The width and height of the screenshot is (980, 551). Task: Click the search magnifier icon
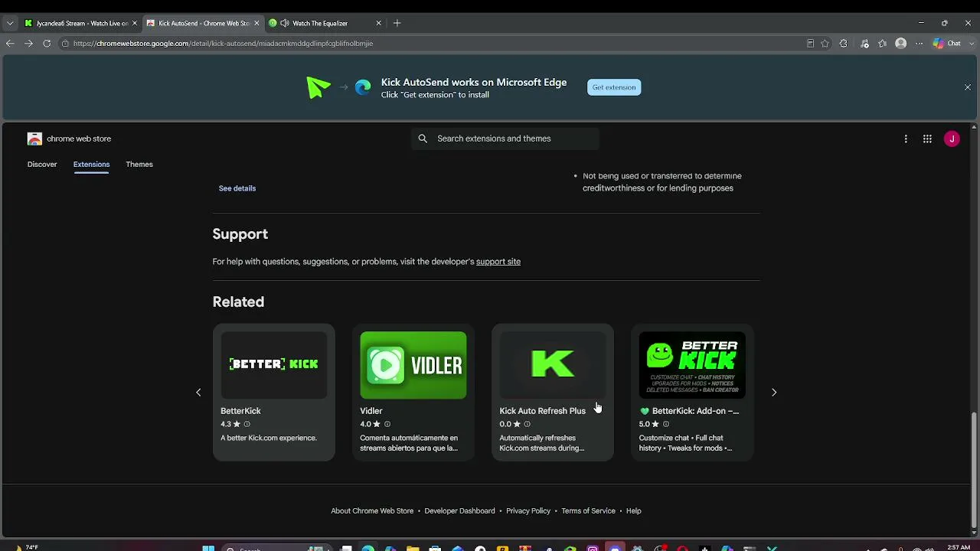tap(423, 139)
